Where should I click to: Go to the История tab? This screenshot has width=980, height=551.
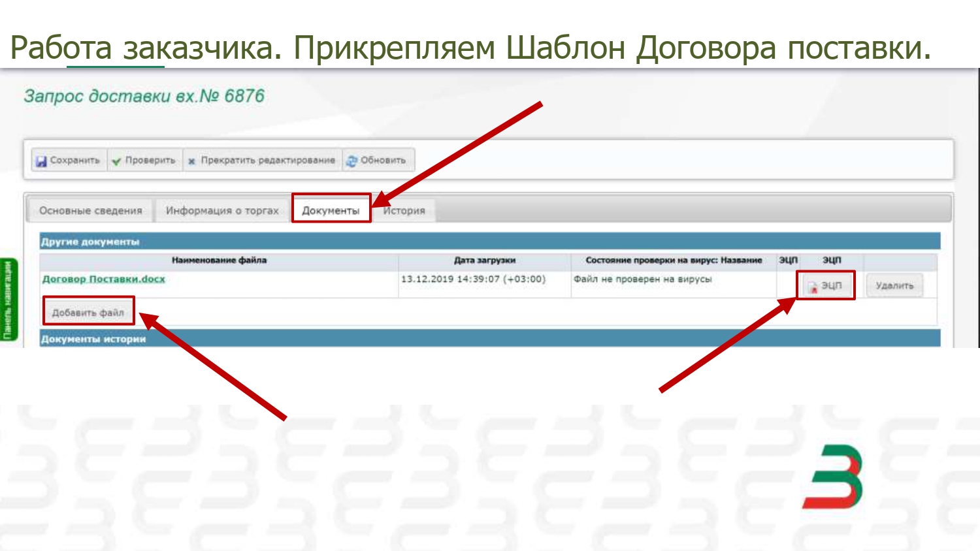(x=404, y=211)
